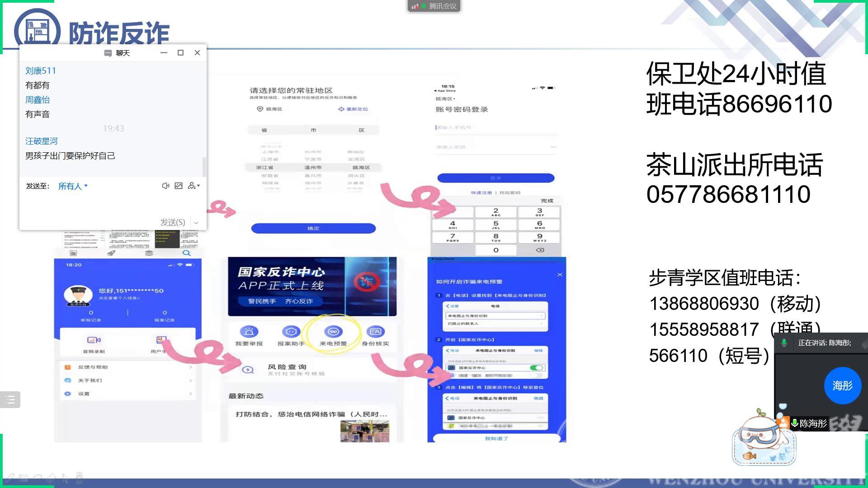Click the blue magnifier search icon on slide
The image size is (868, 488).
pos(186,253)
